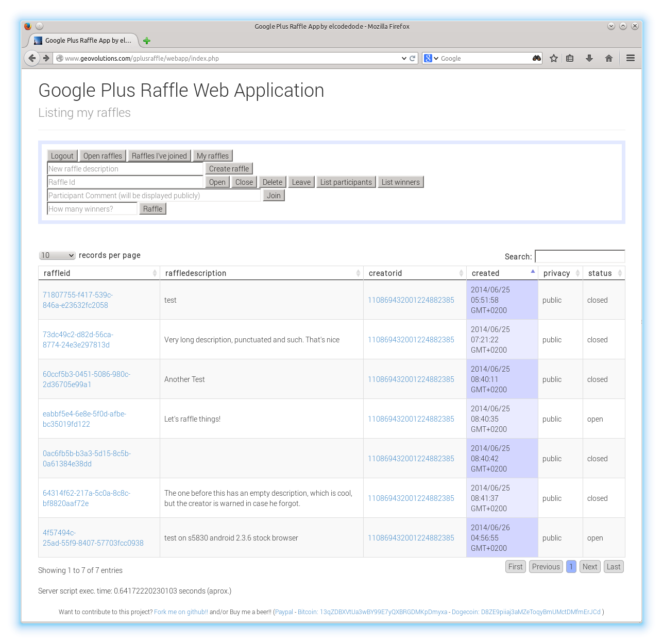The width and height of the screenshot is (663, 644).
Task: Bookmark this page with the star icon
Action: 554,58
